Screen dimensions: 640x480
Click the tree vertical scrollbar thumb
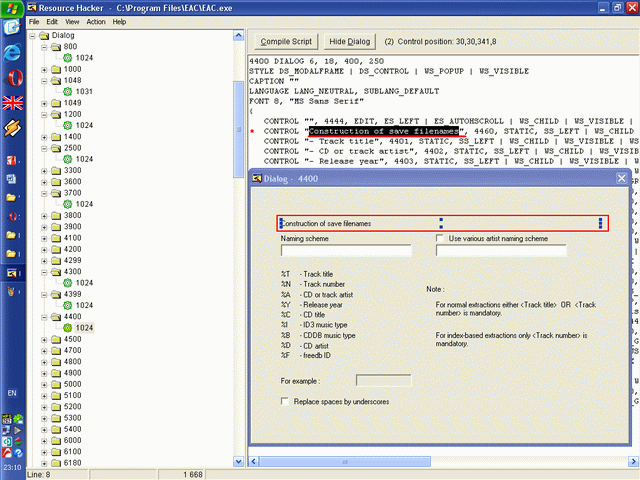pos(238,129)
